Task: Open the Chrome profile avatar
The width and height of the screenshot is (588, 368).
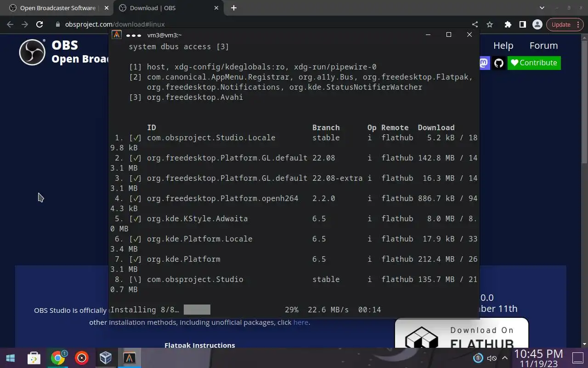Action: [x=537, y=24]
